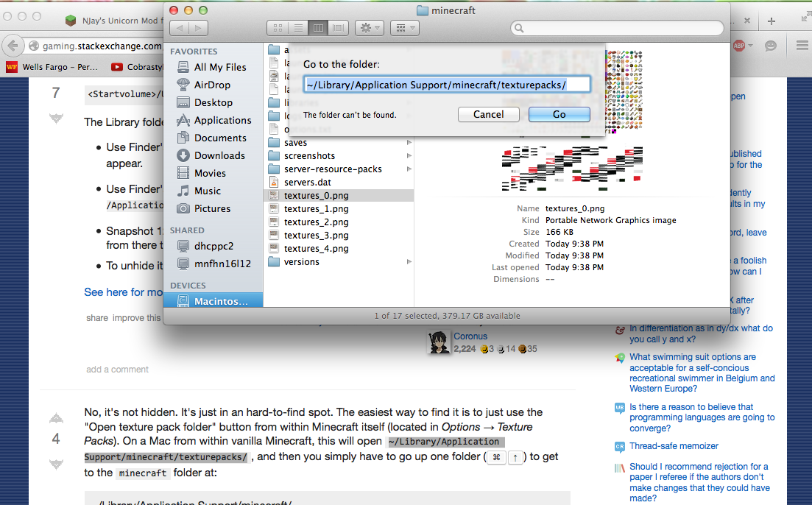Click Cancel in Go to folder dialog

488,114
